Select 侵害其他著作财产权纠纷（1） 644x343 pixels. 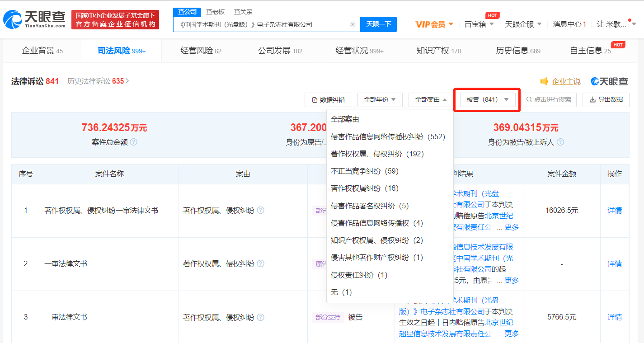(390, 258)
